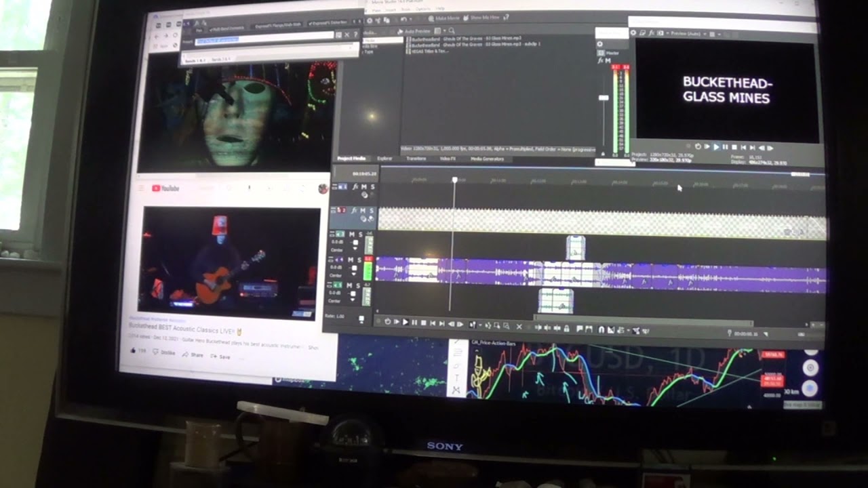Mute video track 1
Viewport: 868px width, 488px height.
point(364,186)
